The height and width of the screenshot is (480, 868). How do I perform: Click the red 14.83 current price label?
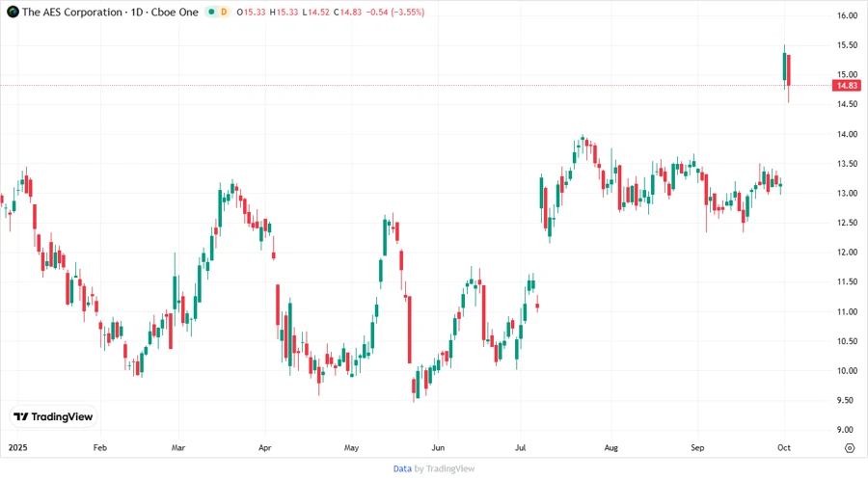coord(848,86)
